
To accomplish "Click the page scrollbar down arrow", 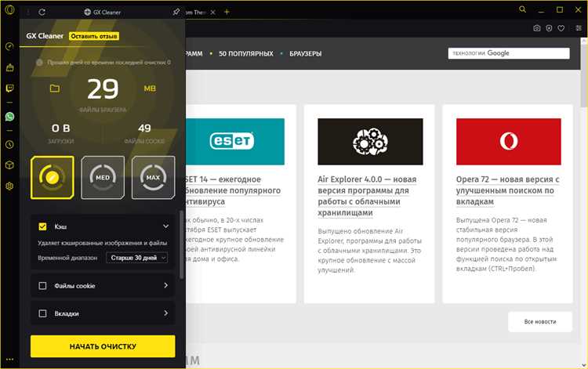I will (x=584, y=364).
